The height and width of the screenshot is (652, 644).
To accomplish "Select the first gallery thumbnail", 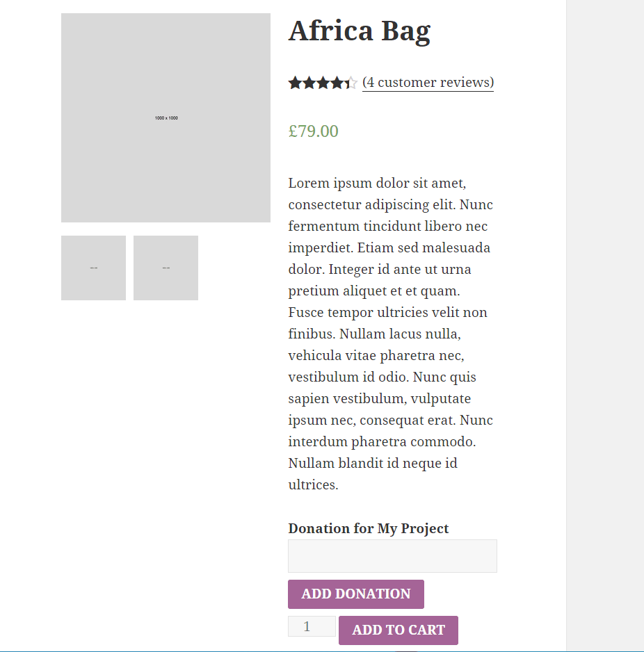I will pos(93,268).
